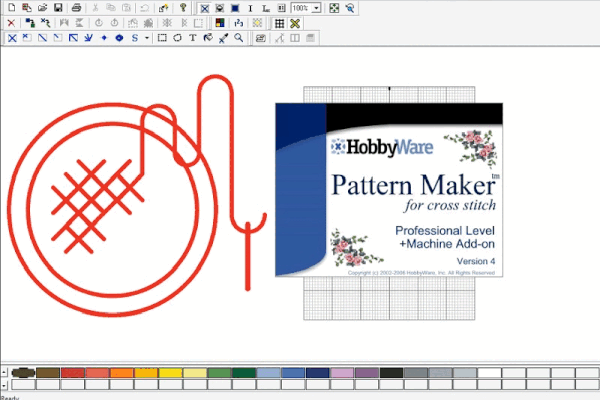Pick the eyedropper color picker tool

[223, 38]
